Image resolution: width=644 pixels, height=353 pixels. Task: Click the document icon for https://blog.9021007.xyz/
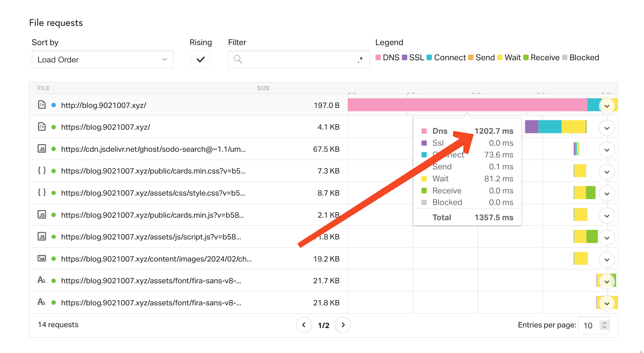click(42, 127)
